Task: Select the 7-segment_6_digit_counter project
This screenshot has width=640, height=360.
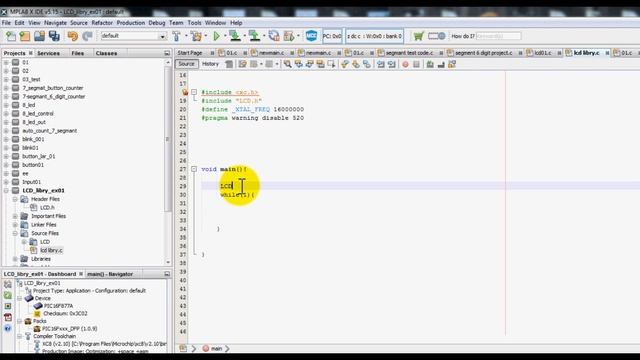Action: [x=53, y=97]
